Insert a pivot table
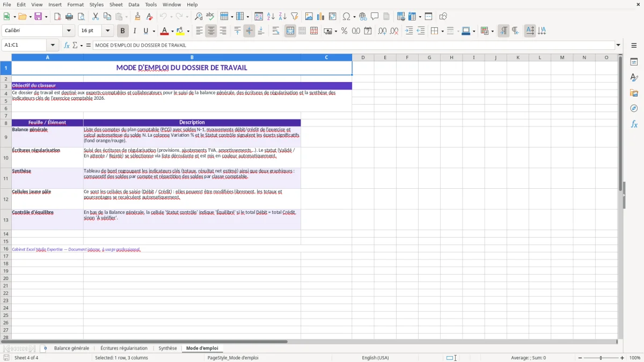The width and height of the screenshot is (644, 362). [333, 17]
